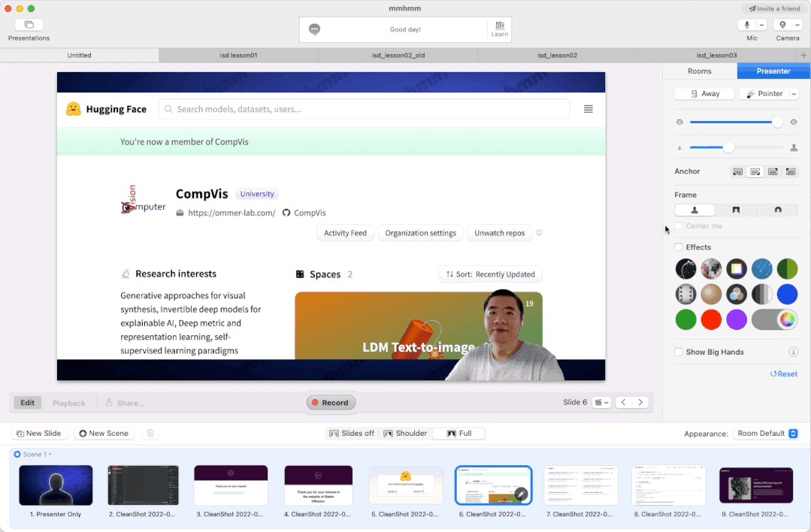
Task: Select the Presenter Only slide thumbnail
Action: (x=56, y=485)
